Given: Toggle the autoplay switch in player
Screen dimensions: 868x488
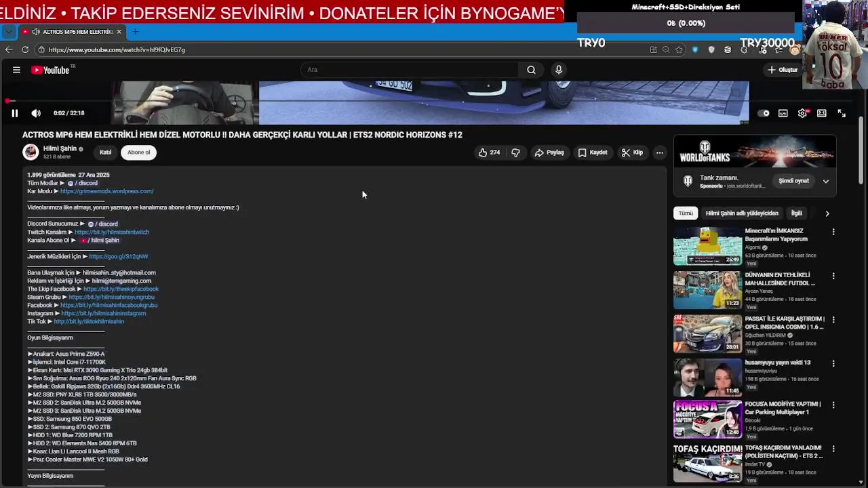Looking at the screenshot, I should click(x=764, y=113).
